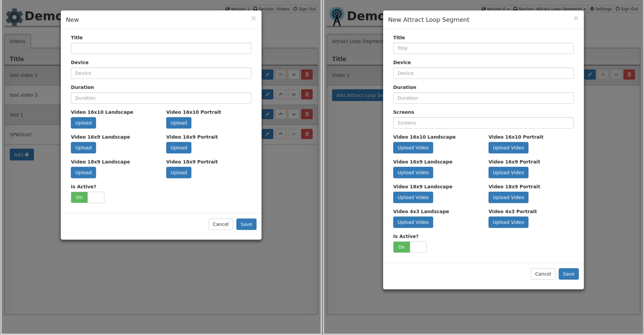644x335 pixels.
Task: Expand Section: Attract Loop Segments dropdown
Action: [549, 9]
